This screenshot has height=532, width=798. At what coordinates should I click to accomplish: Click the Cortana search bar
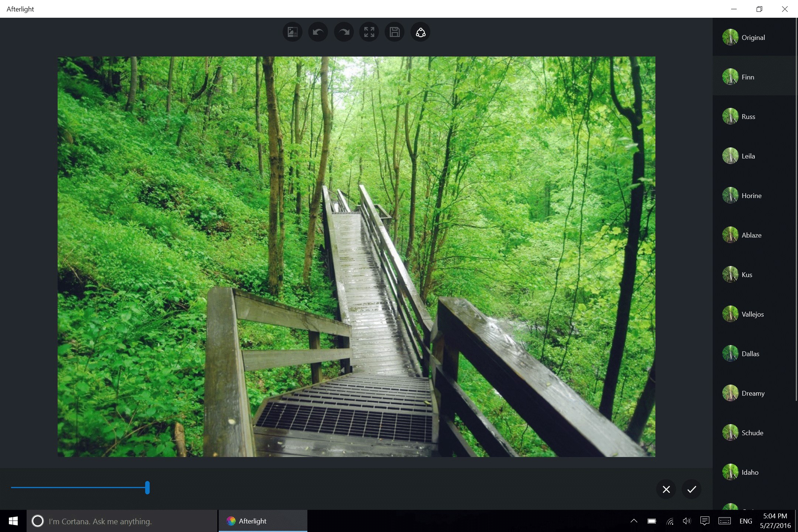point(122,521)
